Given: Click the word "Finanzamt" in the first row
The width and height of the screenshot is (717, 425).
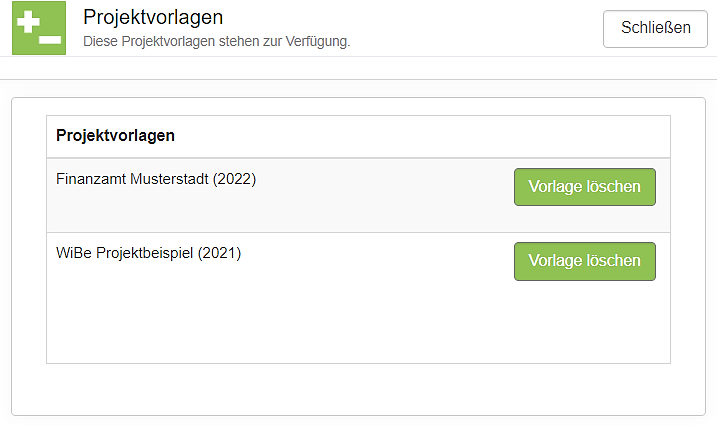Looking at the screenshot, I should pos(92,180).
